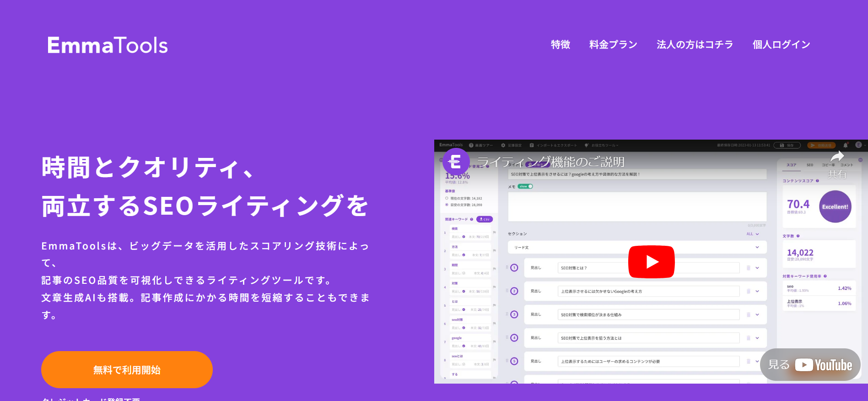Delete heading row 3 with trash icon

click(749, 314)
